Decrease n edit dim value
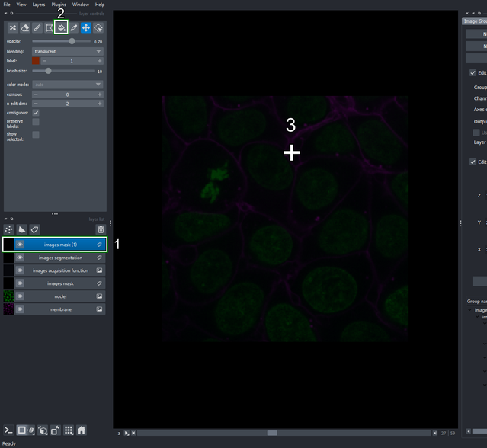This screenshot has width=487, height=448. (36, 104)
